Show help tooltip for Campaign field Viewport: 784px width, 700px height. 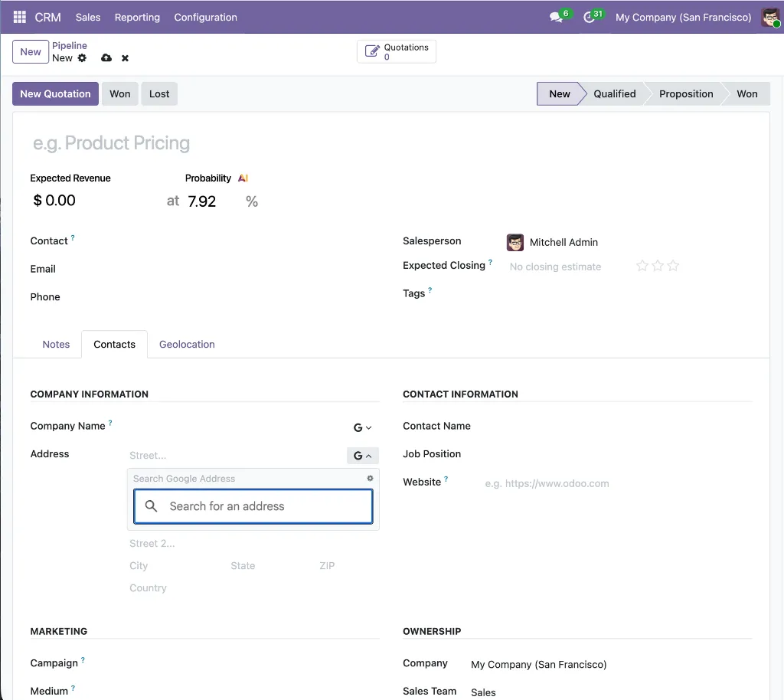[x=83, y=659]
